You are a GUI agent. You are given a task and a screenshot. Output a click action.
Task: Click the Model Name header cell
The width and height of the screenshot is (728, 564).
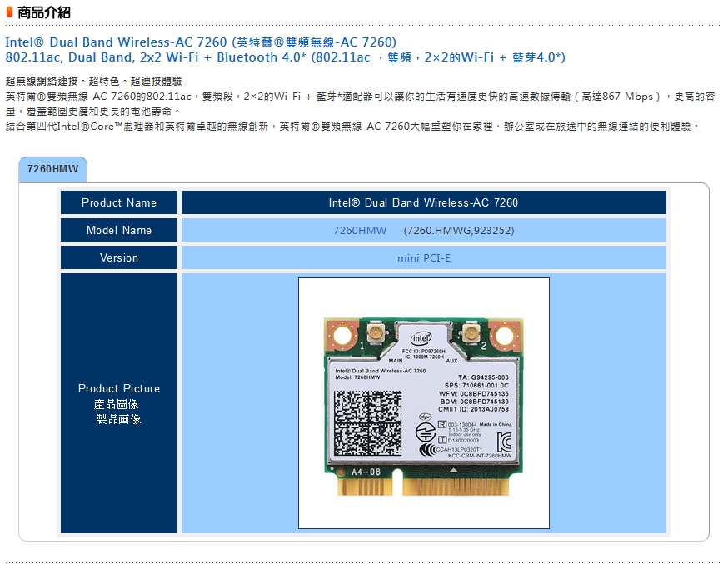click(x=119, y=230)
